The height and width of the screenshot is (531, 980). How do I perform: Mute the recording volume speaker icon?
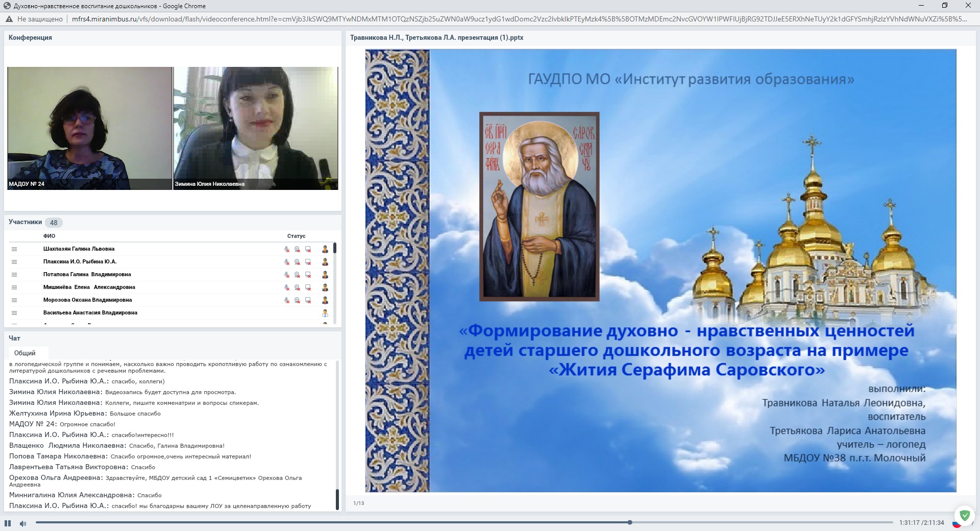[x=23, y=523]
